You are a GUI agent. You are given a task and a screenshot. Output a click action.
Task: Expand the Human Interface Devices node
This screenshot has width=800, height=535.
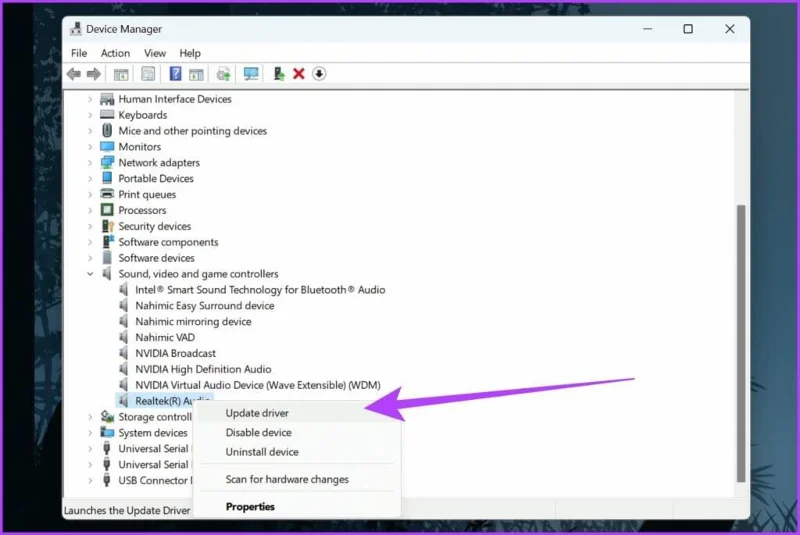pos(90,99)
